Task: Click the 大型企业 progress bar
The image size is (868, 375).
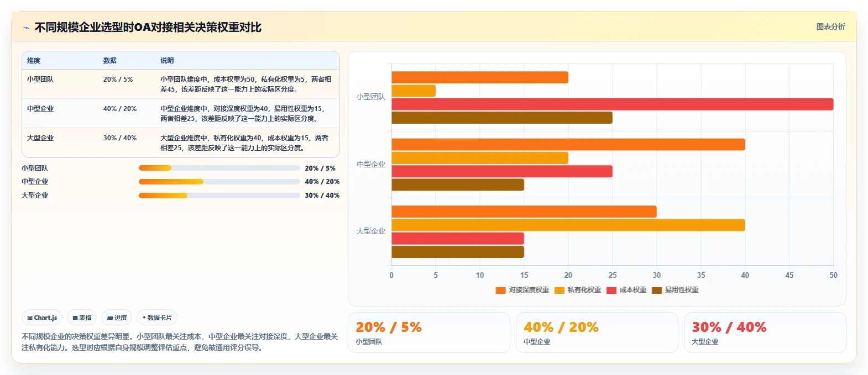Action: 219,196
